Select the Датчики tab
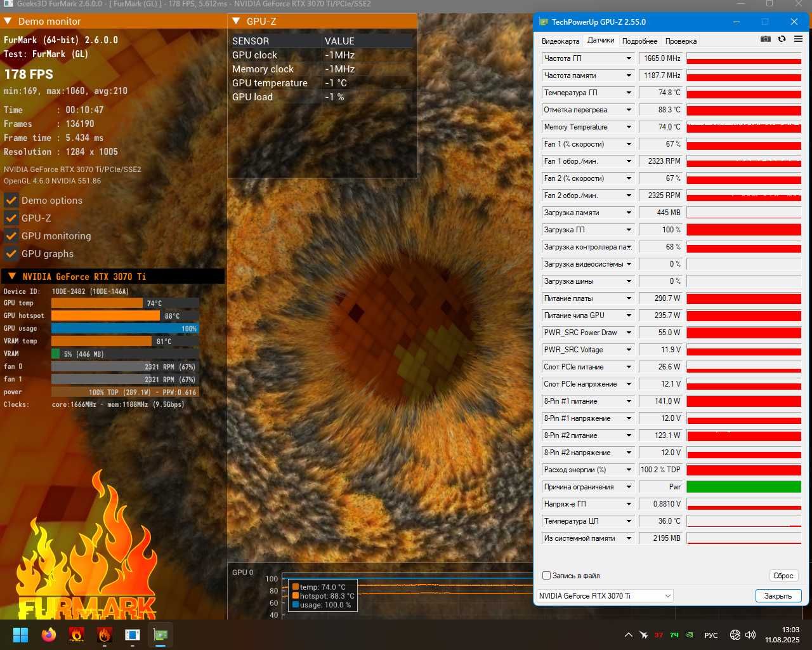 coord(601,40)
